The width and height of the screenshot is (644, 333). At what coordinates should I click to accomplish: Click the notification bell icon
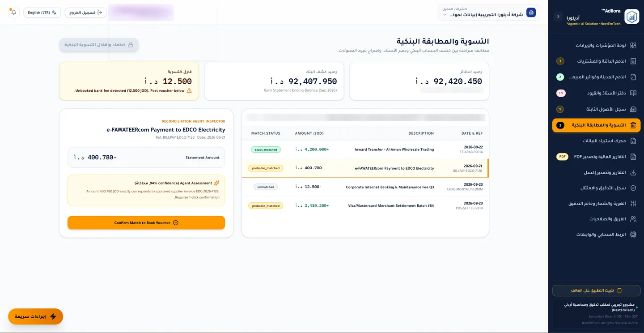[14, 13]
